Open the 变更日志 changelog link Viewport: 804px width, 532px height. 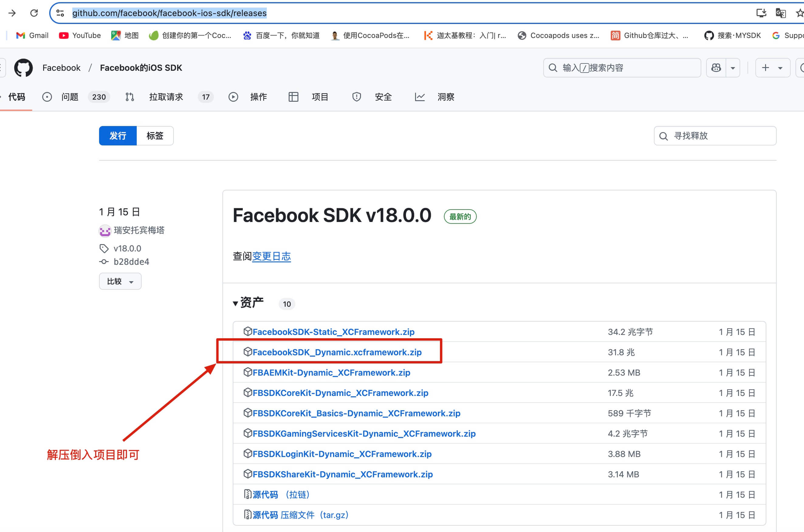pyautogui.click(x=271, y=256)
